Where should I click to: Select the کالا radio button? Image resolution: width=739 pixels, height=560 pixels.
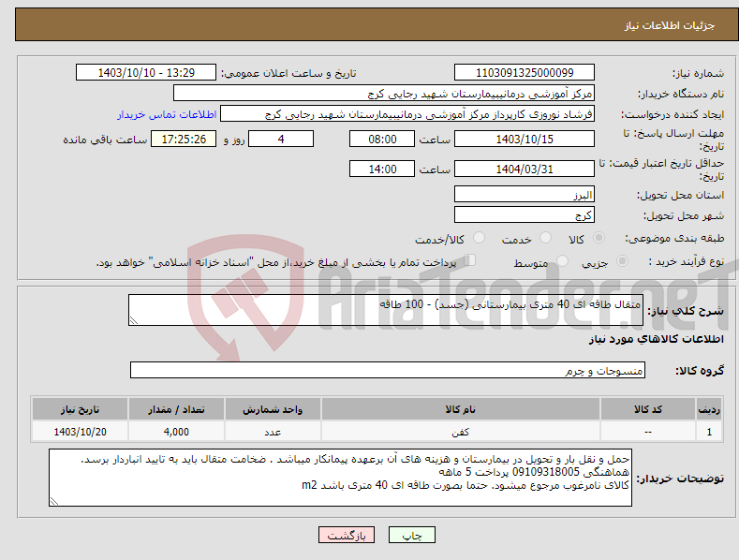(599, 238)
